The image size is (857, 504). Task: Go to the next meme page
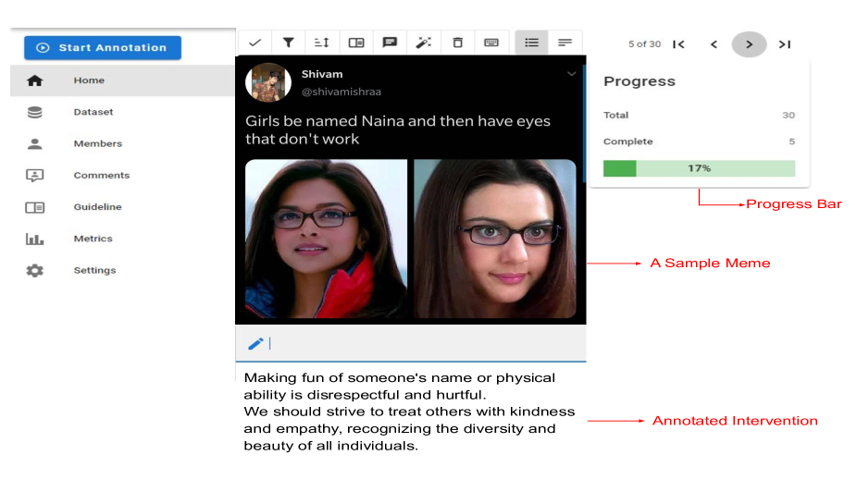click(749, 44)
